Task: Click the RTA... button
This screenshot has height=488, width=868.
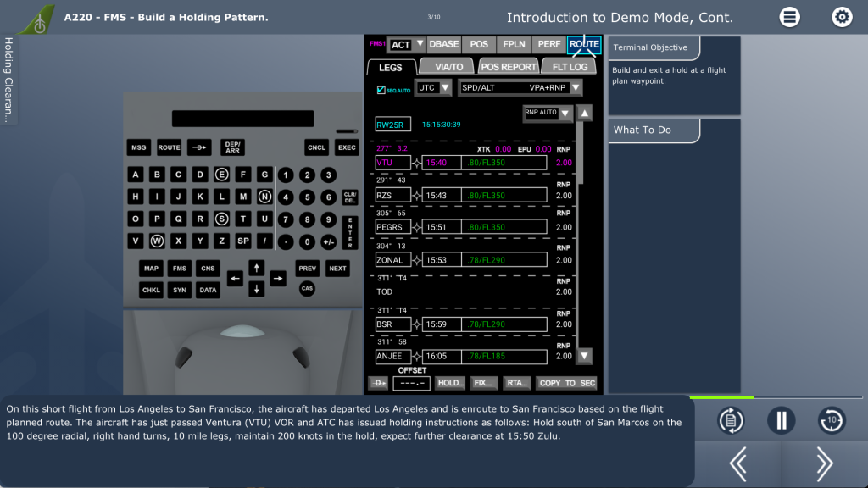Action: click(x=517, y=383)
